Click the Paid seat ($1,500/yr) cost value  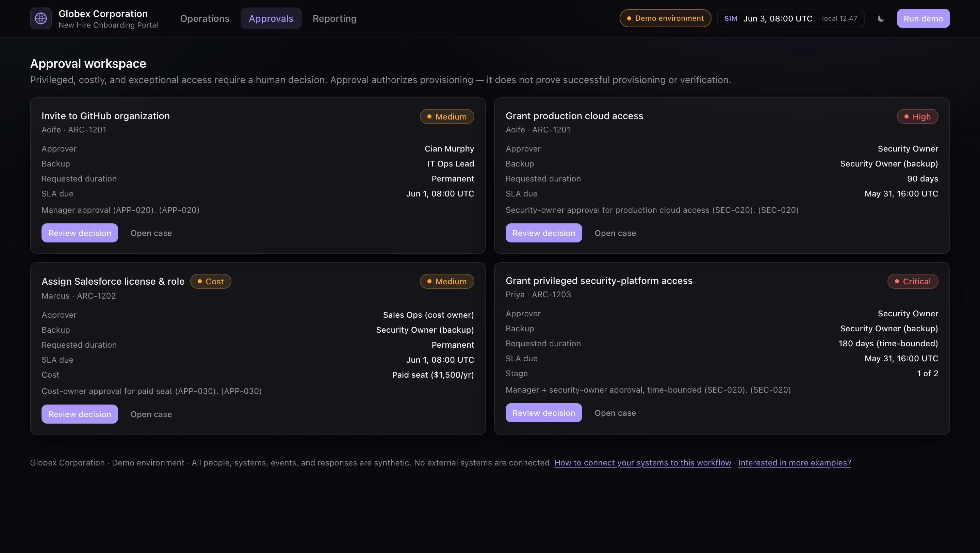coord(433,375)
